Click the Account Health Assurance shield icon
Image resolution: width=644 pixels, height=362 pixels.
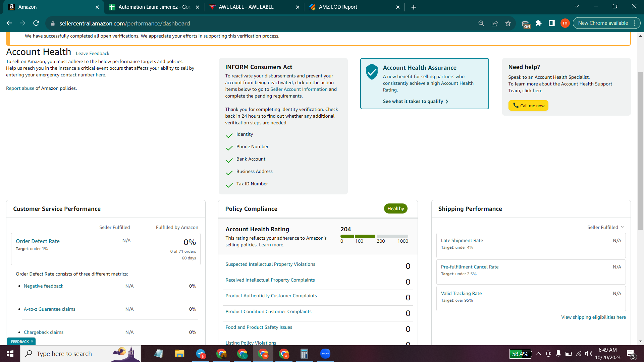tap(372, 71)
